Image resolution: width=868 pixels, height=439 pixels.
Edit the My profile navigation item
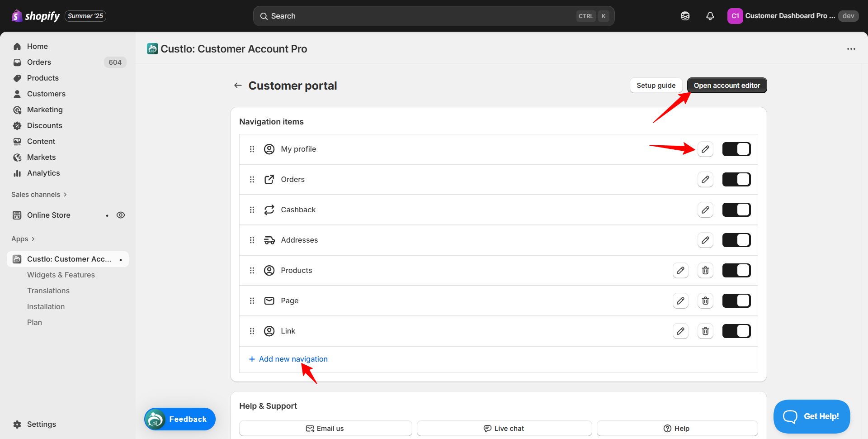click(705, 149)
